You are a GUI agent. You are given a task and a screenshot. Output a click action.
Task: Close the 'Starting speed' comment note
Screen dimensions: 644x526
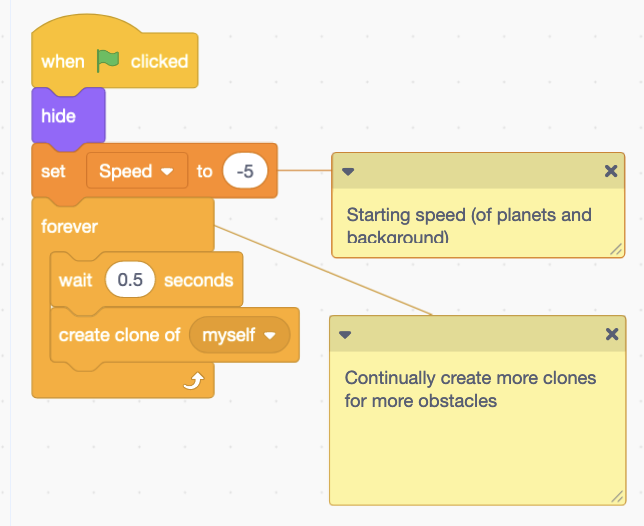click(611, 171)
